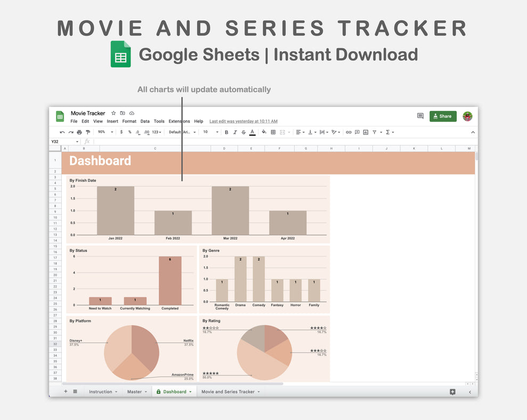Open the insert link tool
This screenshot has width=527, height=420.
click(x=349, y=132)
